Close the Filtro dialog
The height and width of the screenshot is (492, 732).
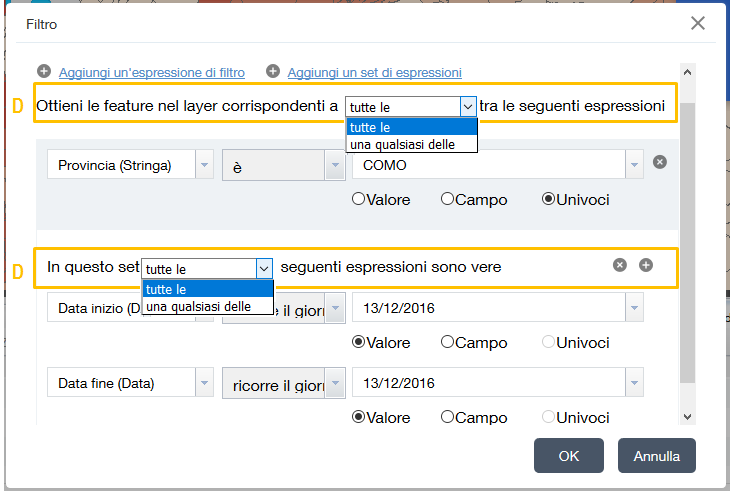698,23
